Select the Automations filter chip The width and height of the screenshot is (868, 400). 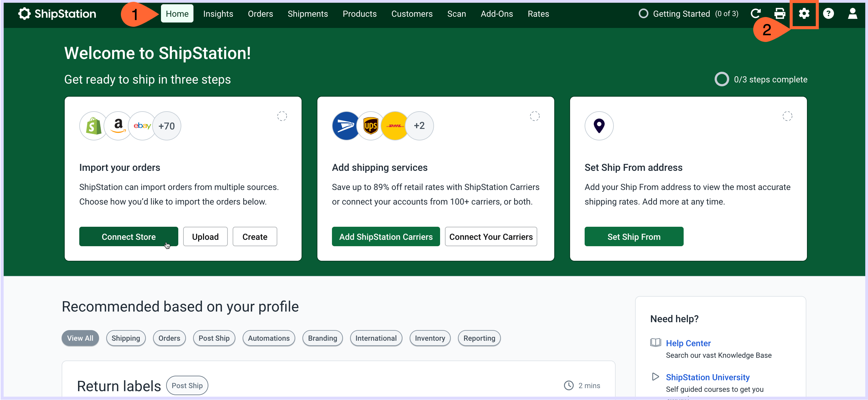(x=268, y=338)
